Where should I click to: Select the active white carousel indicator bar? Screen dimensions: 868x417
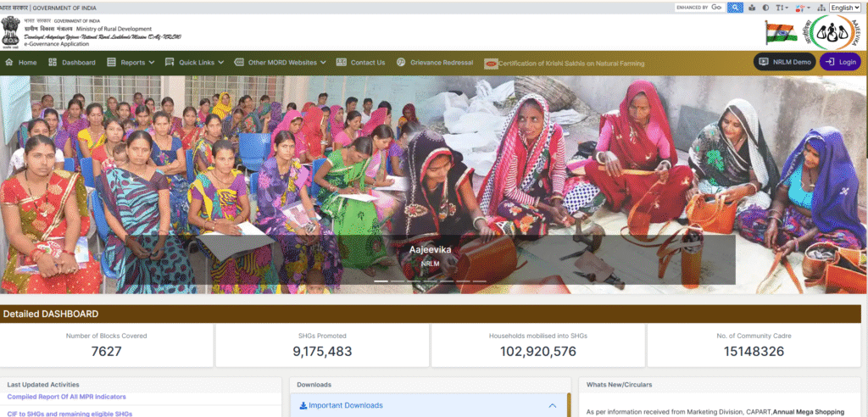click(381, 281)
